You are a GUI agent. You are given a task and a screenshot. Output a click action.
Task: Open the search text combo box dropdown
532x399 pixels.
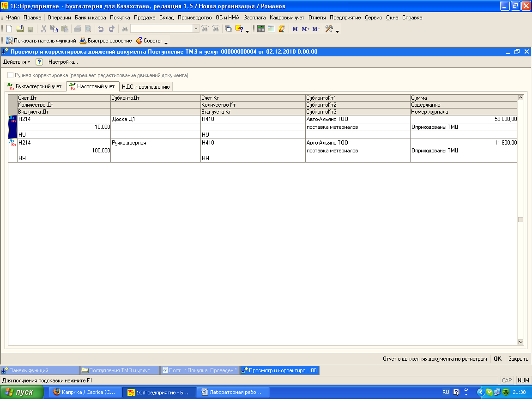(196, 29)
